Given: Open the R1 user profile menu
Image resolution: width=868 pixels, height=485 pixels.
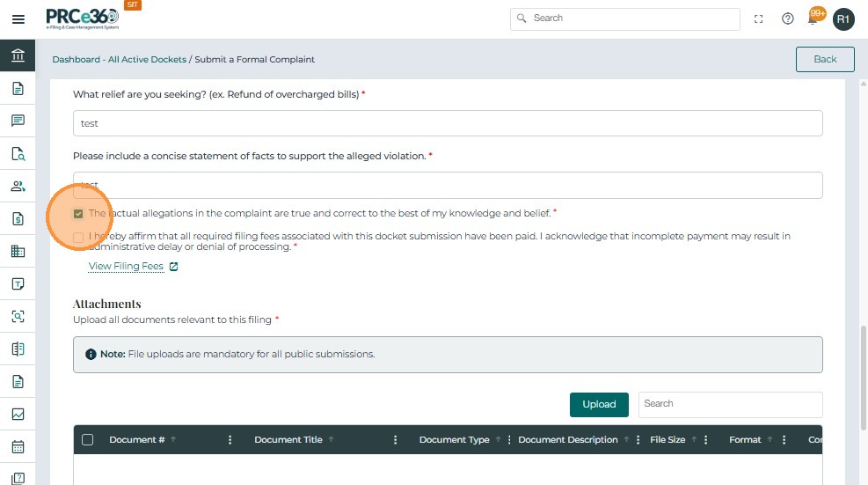Looking at the screenshot, I should (x=843, y=18).
